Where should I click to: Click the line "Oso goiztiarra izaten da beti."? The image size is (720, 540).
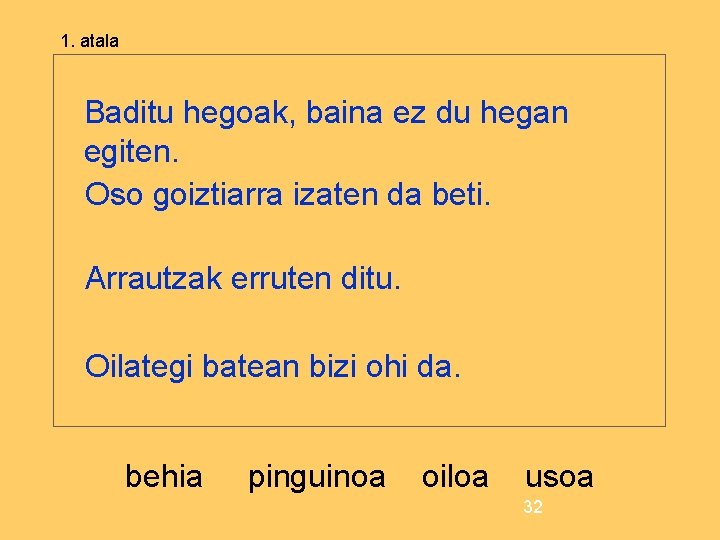click(288, 195)
